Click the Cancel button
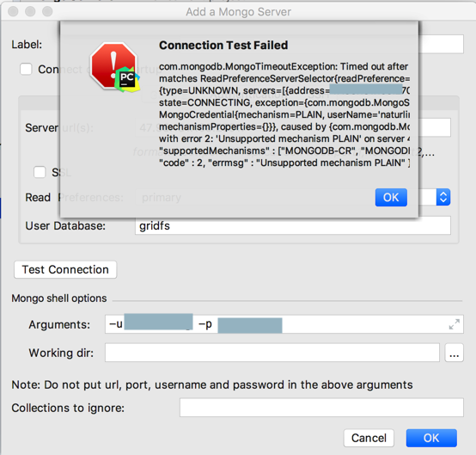This screenshot has height=455, width=476. 369,438
